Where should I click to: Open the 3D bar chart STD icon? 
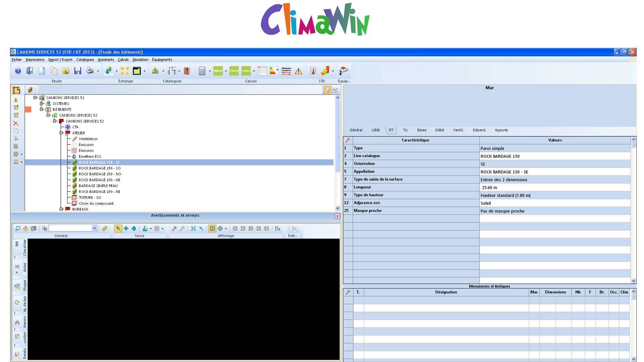pos(325,71)
